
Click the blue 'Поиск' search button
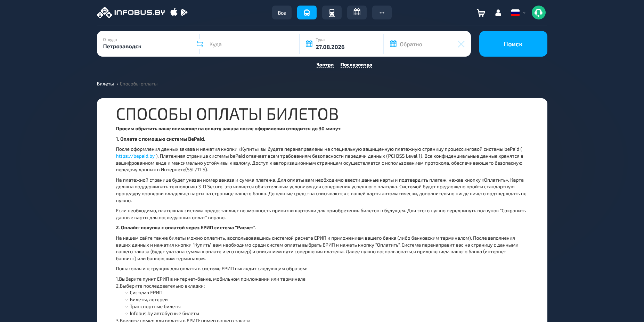coord(513,44)
